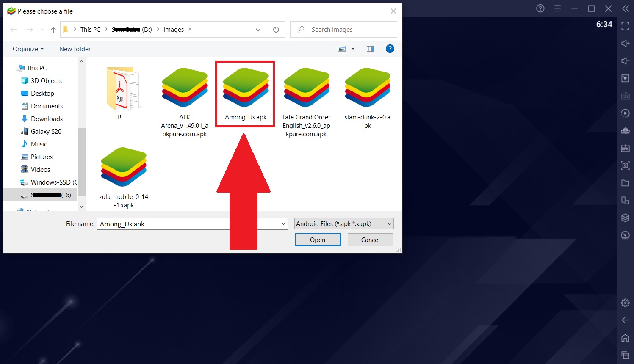
Task: Open the view options dropdown arrow
Action: [353, 49]
